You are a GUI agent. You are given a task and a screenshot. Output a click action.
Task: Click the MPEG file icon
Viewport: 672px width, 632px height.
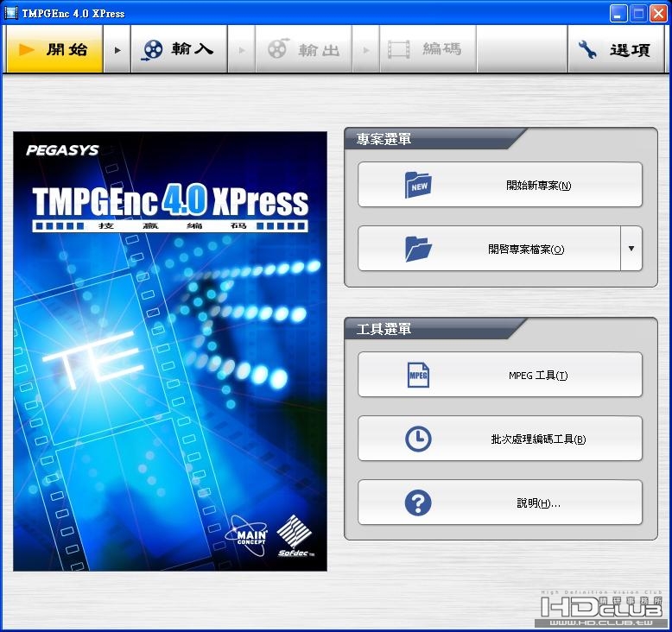pyautogui.click(x=418, y=375)
